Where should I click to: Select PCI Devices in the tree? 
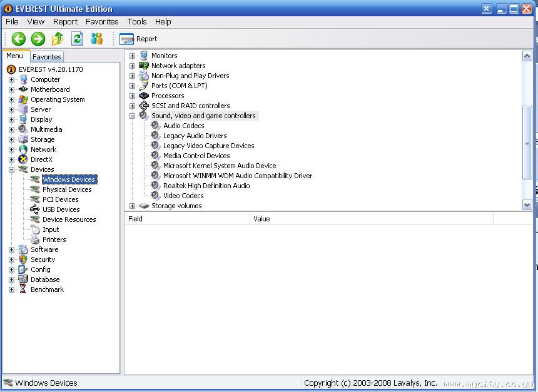(61, 199)
